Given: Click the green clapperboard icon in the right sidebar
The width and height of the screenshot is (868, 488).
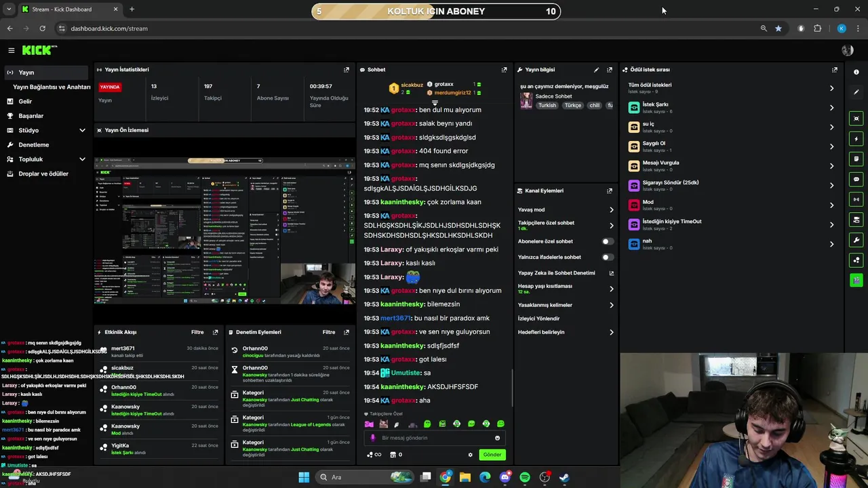Looking at the screenshot, I should [856, 280].
